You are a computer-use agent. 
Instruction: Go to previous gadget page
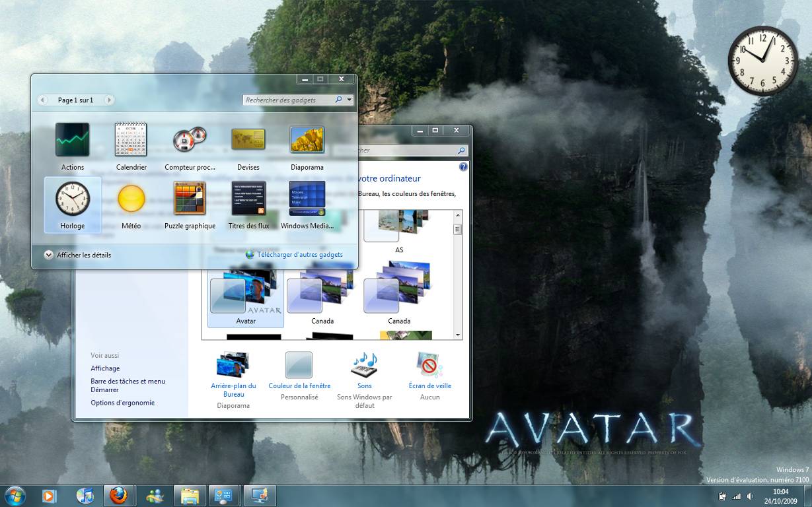(x=43, y=100)
